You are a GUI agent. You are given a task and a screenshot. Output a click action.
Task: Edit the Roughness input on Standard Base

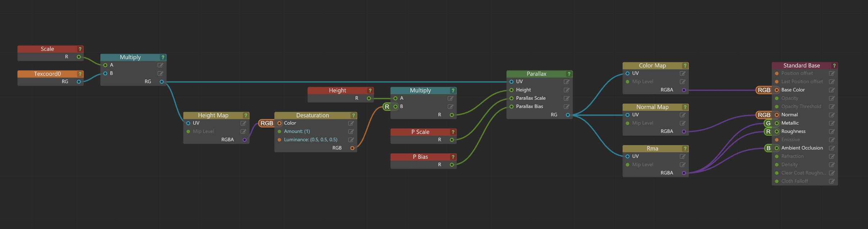point(832,131)
